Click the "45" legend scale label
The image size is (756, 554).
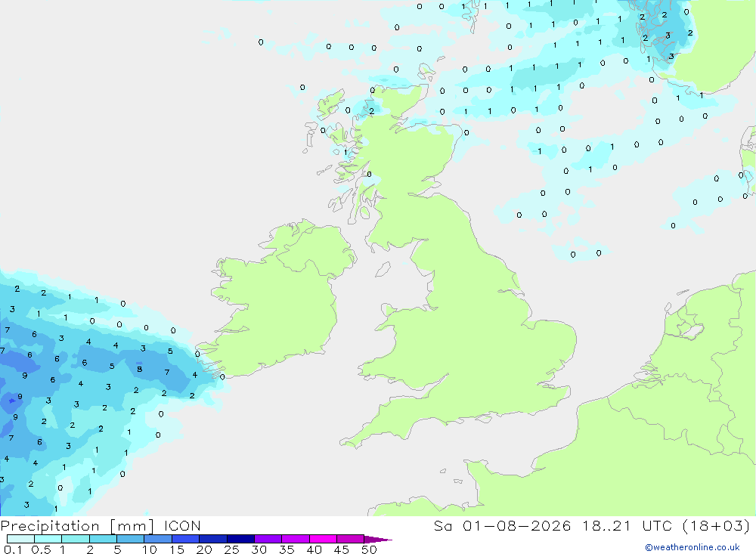pyautogui.click(x=342, y=549)
